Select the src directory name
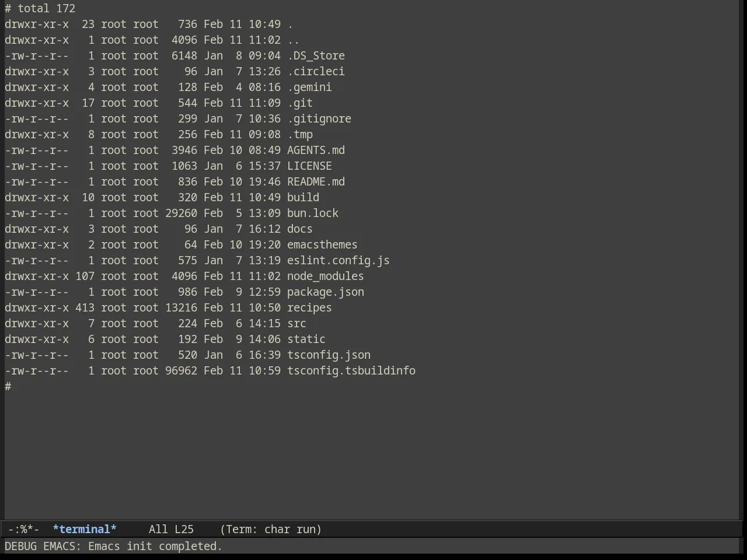Screen dimensions: 747x560 [x=296, y=323]
